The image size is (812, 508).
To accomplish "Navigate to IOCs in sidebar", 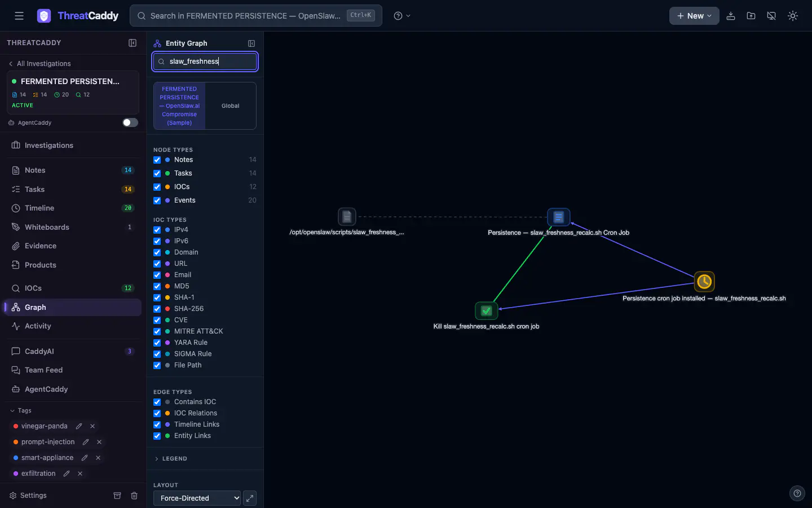I will pyautogui.click(x=73, y=288).
